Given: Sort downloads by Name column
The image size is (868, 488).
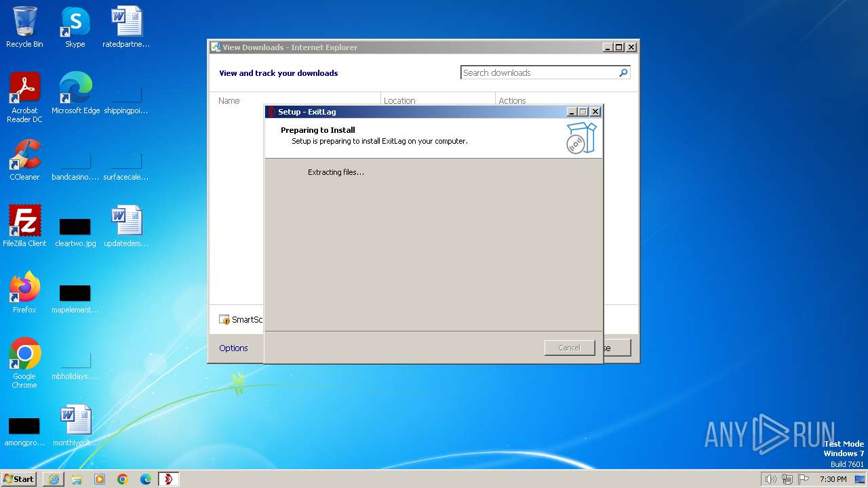Looking at the screenshot, I should click(x=229, y=100).
